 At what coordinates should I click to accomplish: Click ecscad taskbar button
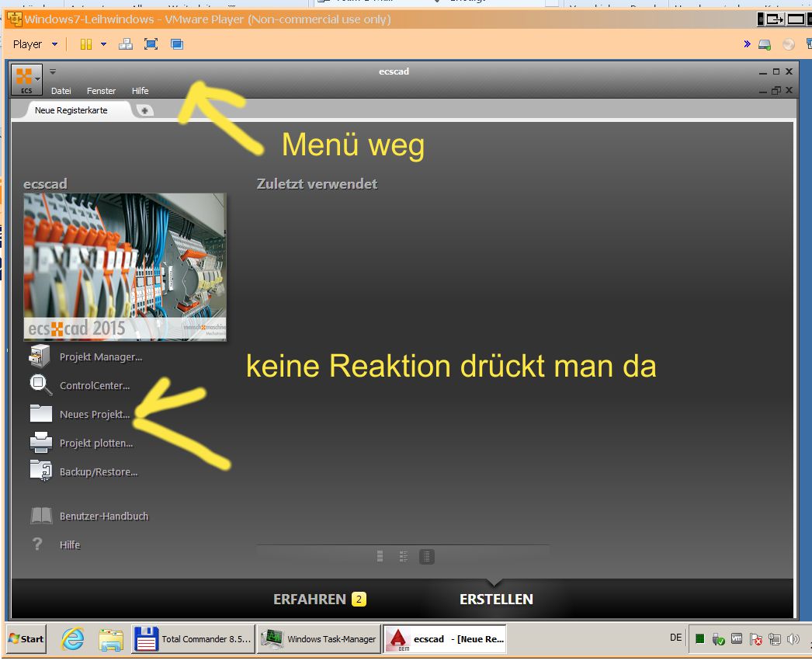click(x=444, y=639)
